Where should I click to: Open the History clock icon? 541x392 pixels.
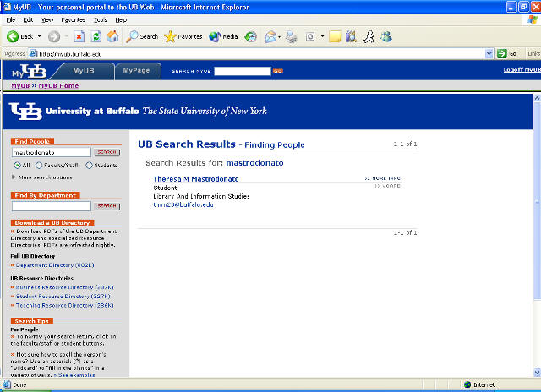(x=250, y=36)
